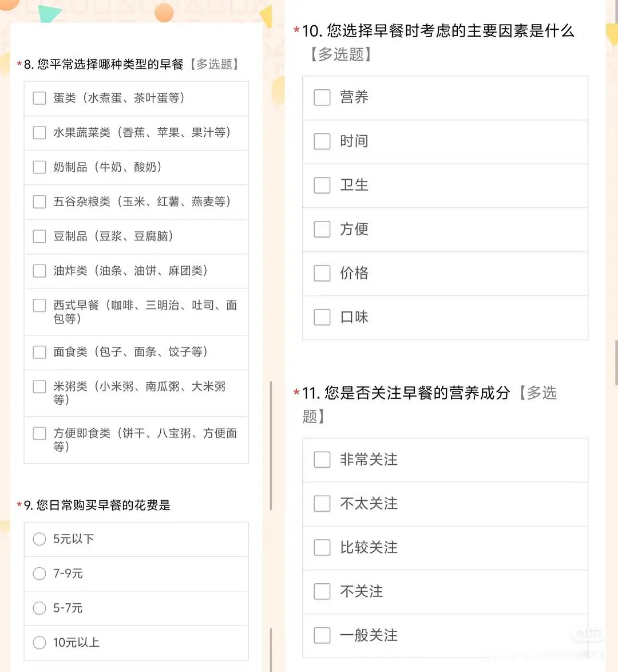Tick the 非常关注 checkbox
The image size is (618, 672).
pos(322,460)
